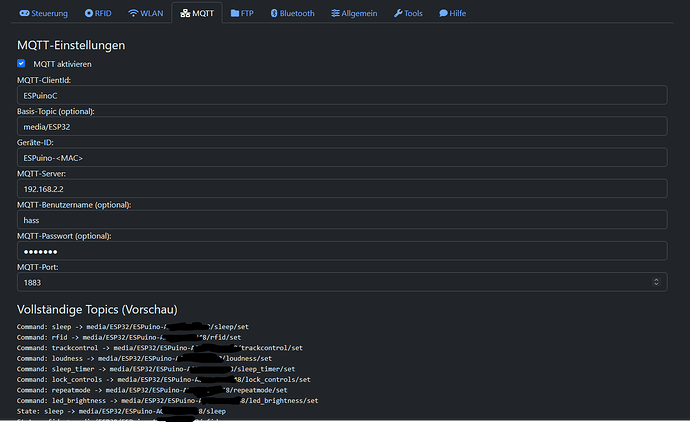This screenshot has height=422, width=690.
Task: Focus the MQTT-ClientId field
Action: pos(342,95)
